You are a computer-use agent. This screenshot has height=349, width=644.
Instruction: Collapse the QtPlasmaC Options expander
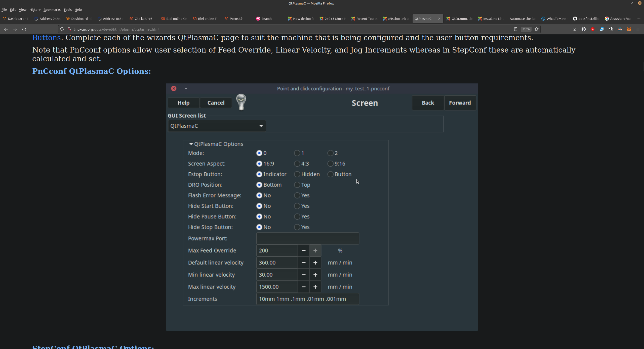click(x=191, y=144)
